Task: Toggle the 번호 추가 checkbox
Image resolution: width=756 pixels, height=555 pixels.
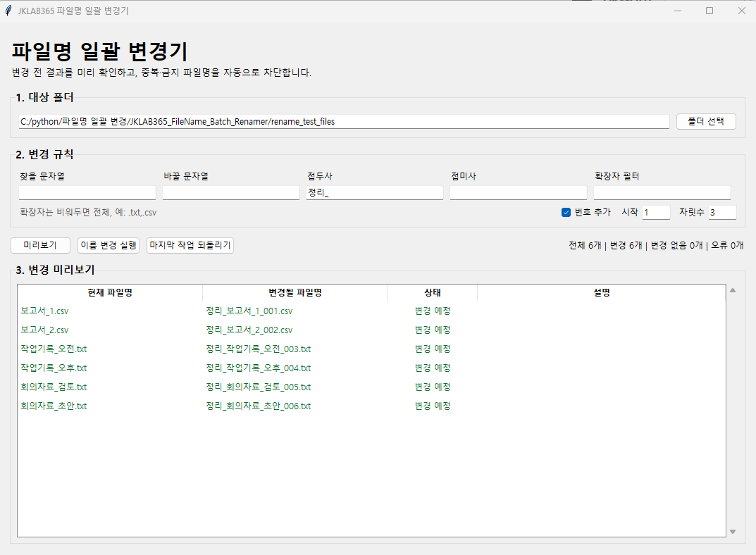Action: [566, 213]
